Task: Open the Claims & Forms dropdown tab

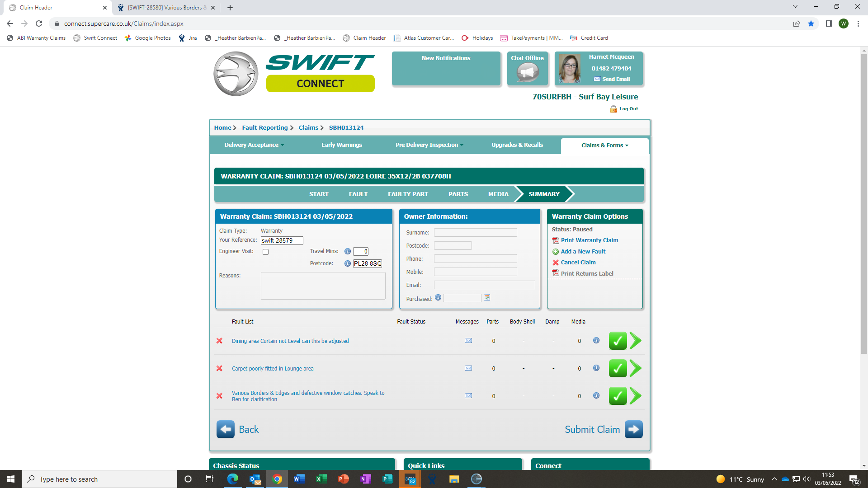Action: tap(604, 145)
